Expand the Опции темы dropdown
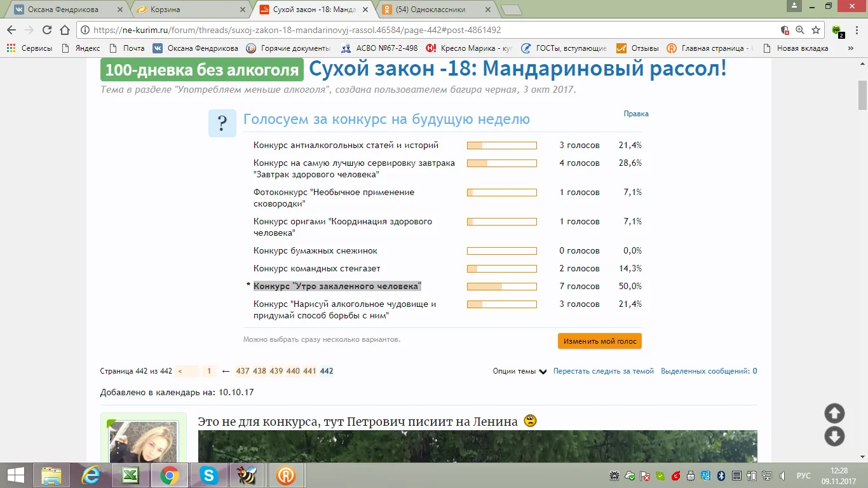This screenshot has height=488, width=868. (520, 372)
